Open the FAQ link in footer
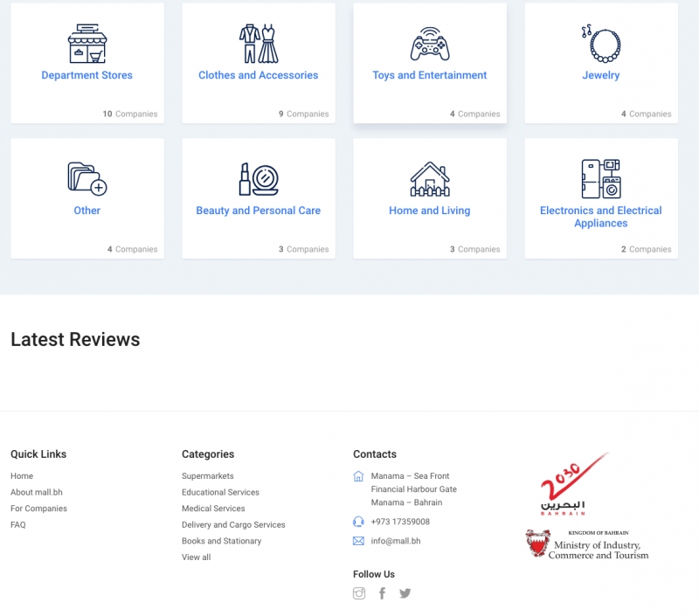The width and height of the screenshot is (699, 616). pos(18,525)
